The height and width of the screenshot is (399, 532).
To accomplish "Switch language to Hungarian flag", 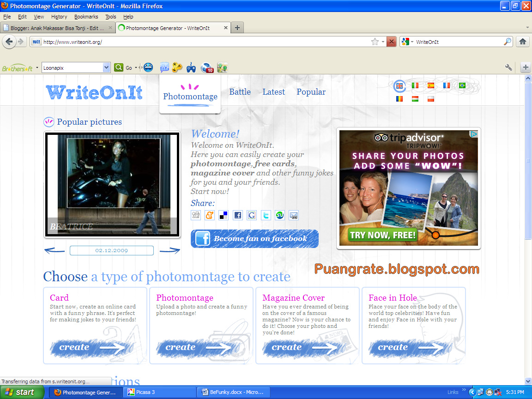I will 415,99.
